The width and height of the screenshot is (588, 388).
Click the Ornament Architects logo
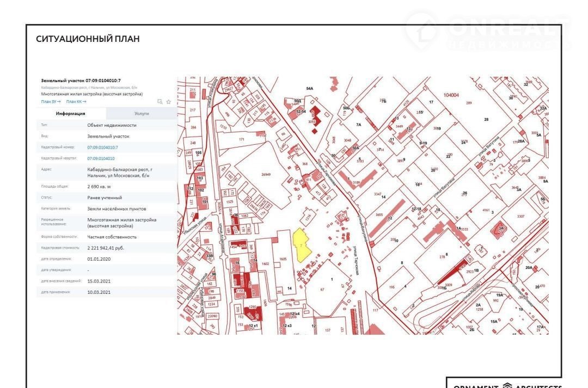(504, 384)
